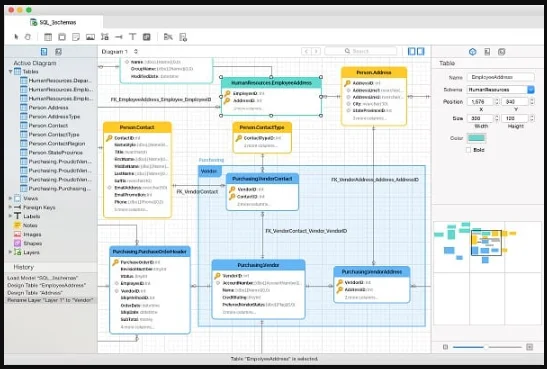This screenshot has height=369, width=547.
Task: Click the zoom slider handle
Action: 486,347
